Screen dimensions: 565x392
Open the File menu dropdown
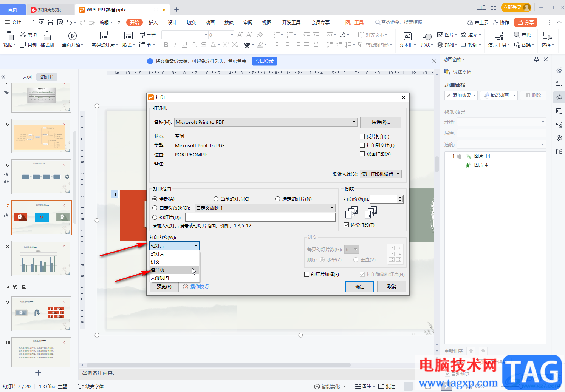pyautogui.click(x=13, y=22)
